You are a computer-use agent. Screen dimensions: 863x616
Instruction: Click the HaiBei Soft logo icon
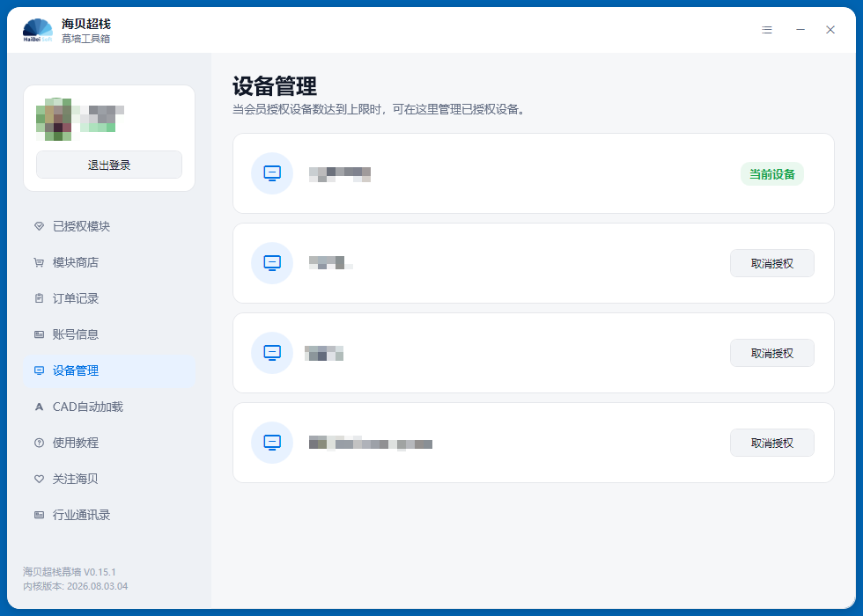[37, 30]
